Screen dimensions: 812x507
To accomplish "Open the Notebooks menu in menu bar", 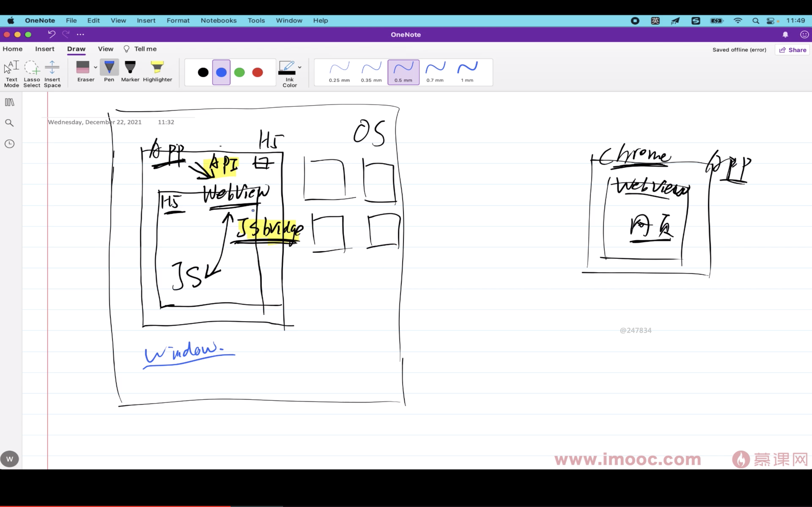I will 219,21.
